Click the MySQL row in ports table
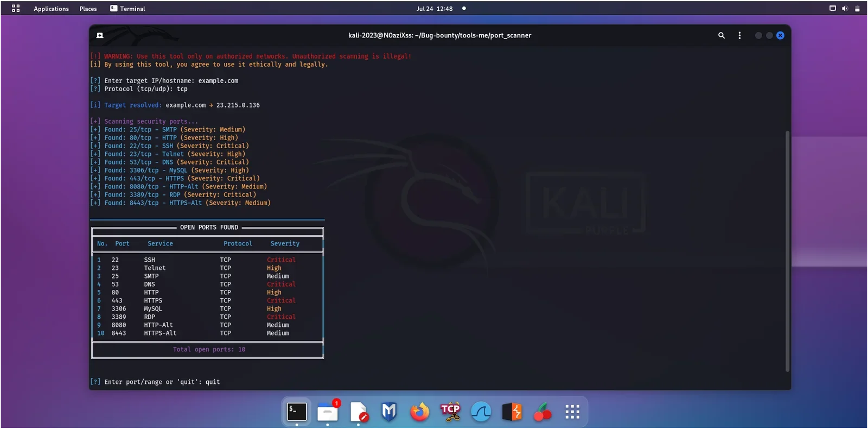 [207, 309]
